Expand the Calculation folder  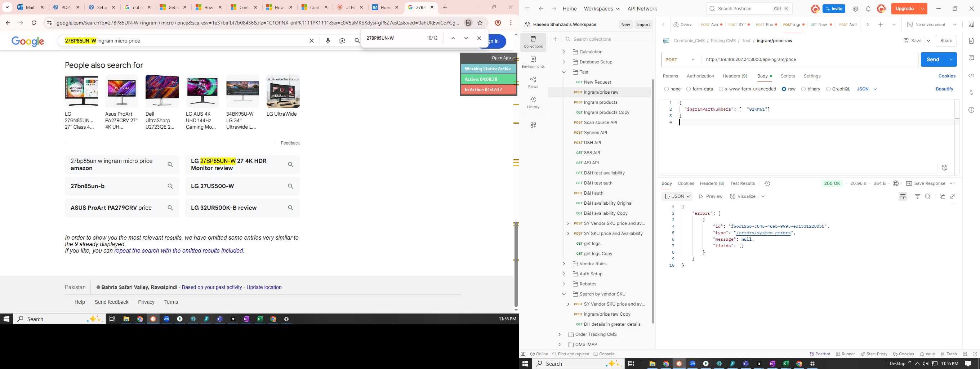(564, 52)
